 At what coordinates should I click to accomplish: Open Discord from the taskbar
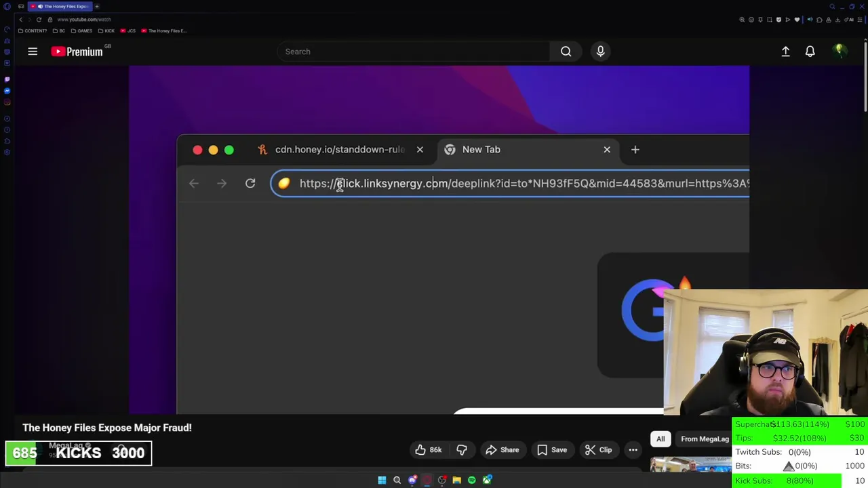tap(412, 480)
